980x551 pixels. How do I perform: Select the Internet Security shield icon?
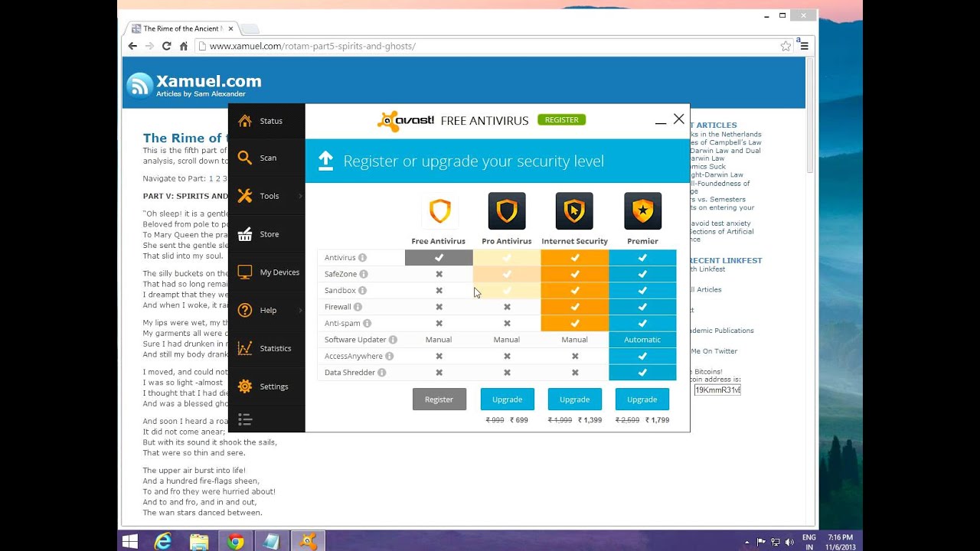[574, 211]
